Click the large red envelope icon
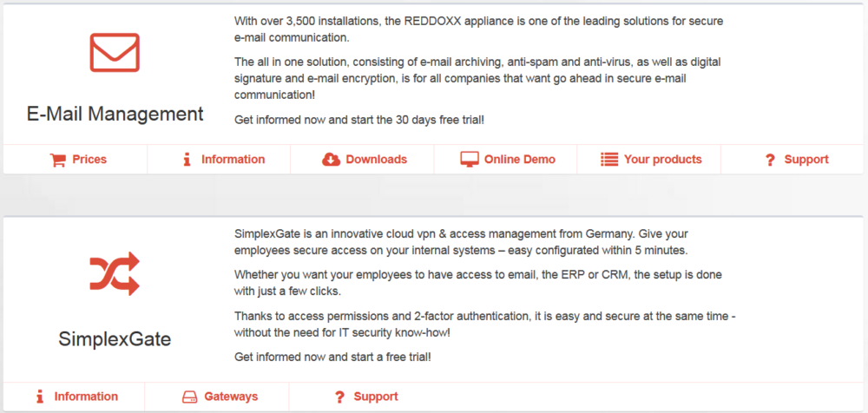Viewport: 868px width, 413px height. pyautogui.click(x=115, y=53)
